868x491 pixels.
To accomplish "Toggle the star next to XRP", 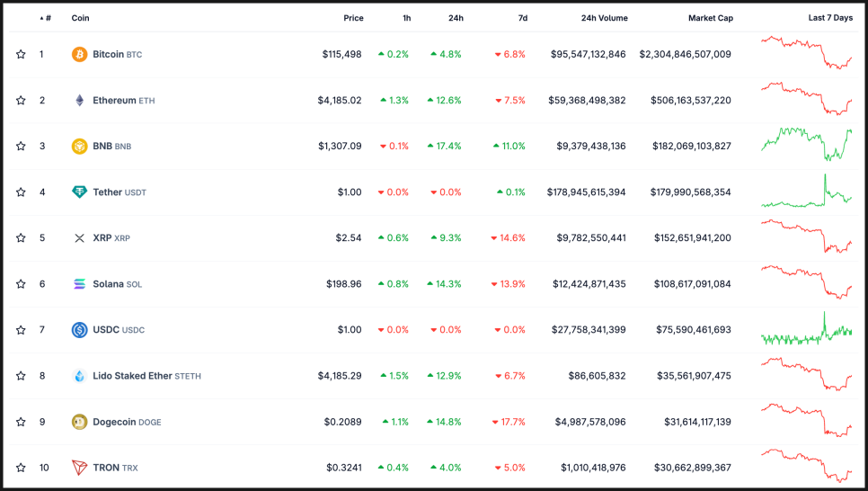I will [21, 238].
